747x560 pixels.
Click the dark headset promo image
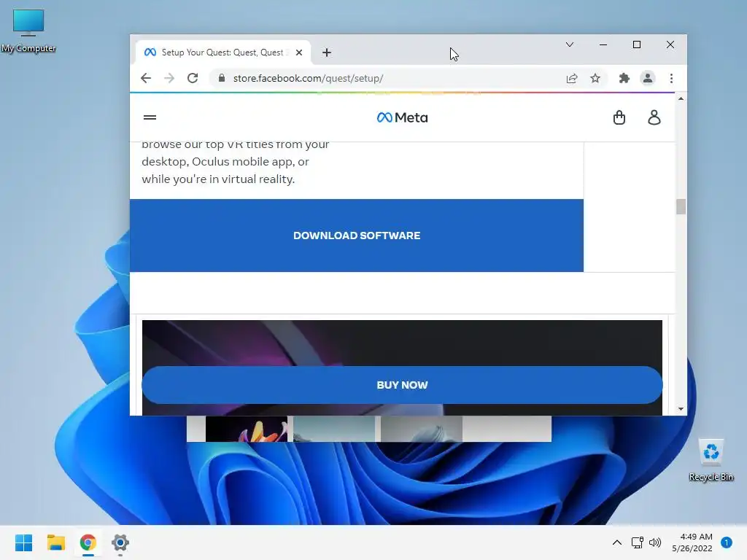click(x=402, y=343)
